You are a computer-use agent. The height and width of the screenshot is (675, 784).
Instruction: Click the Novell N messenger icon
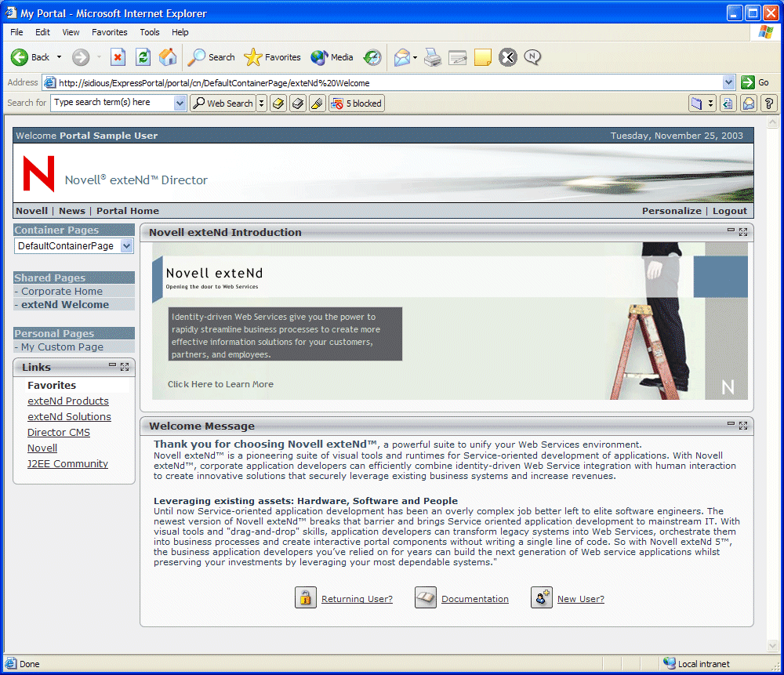[x=532, y=57]
